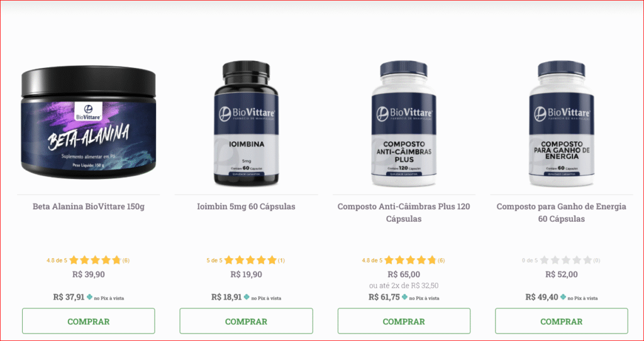The image size is (644, 341).
Task: Click the Pix icon beside R$ 49,40
Action: coord(563,297)
